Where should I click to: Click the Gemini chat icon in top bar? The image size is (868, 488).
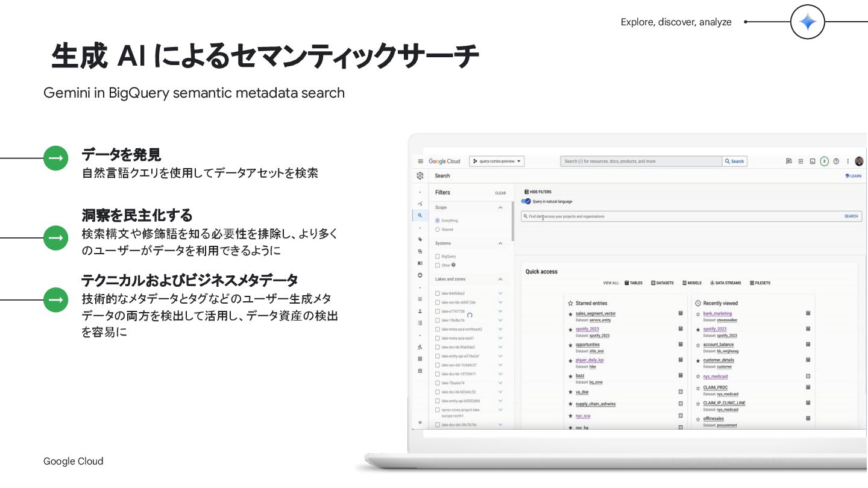(789, 161)
